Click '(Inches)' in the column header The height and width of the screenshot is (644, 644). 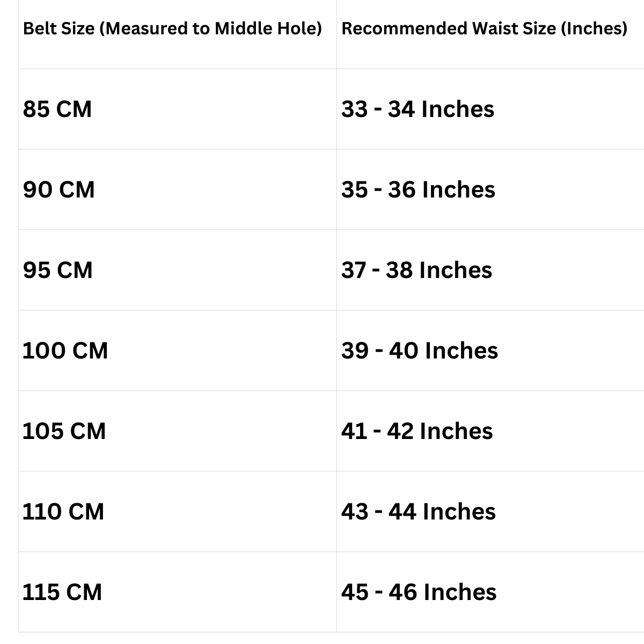(x=594, y=28)
